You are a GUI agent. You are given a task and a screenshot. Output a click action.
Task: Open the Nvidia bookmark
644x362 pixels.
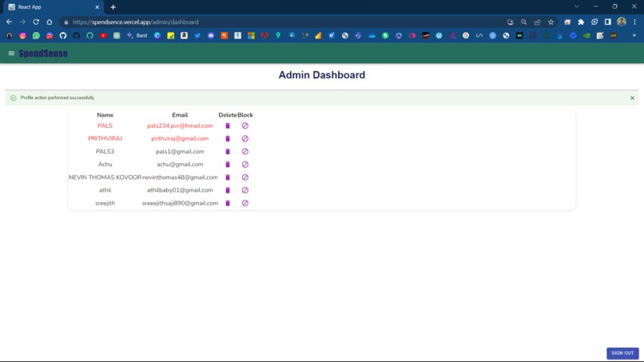tap(586, 36)
